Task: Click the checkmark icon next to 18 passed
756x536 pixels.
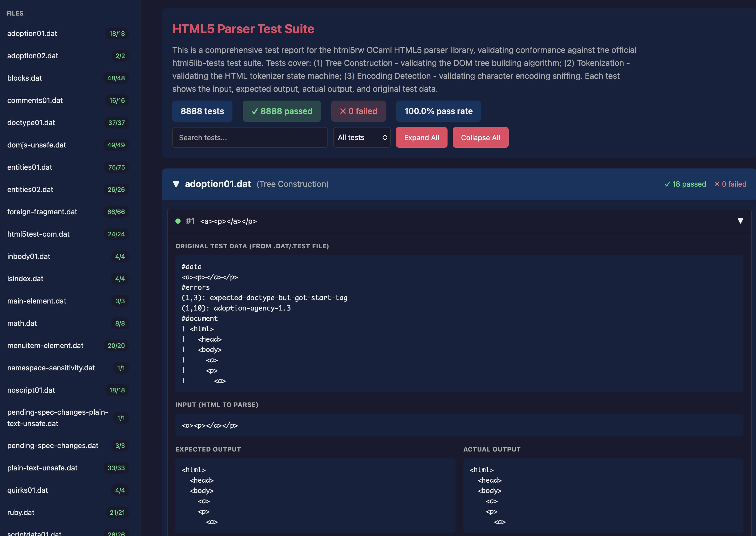Action: pos(668,184)
